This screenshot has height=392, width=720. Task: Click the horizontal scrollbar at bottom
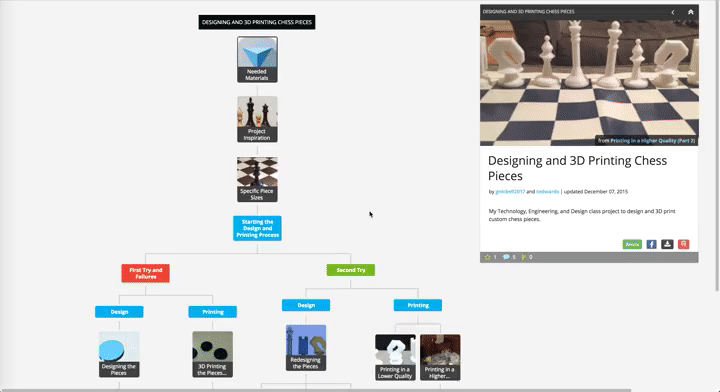pos(316,390)
